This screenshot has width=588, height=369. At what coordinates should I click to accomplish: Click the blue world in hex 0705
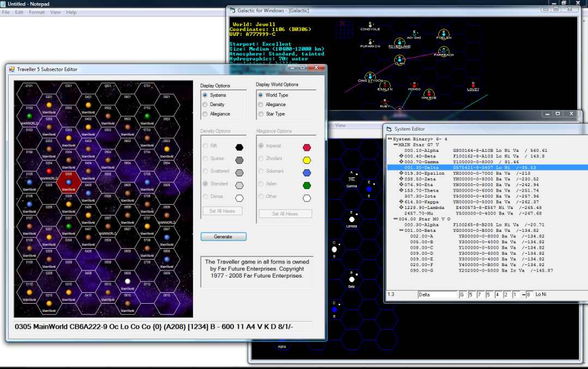click(x=147, y=182)
